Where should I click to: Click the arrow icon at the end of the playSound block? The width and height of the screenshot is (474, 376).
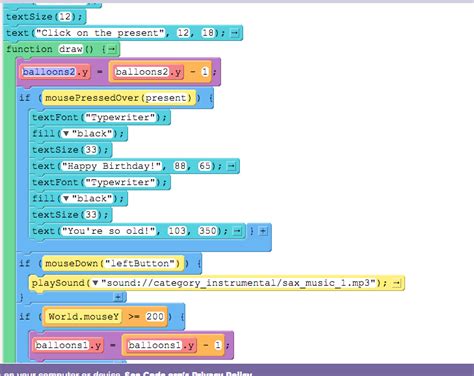pyautogui.click(x=396, y=283)
